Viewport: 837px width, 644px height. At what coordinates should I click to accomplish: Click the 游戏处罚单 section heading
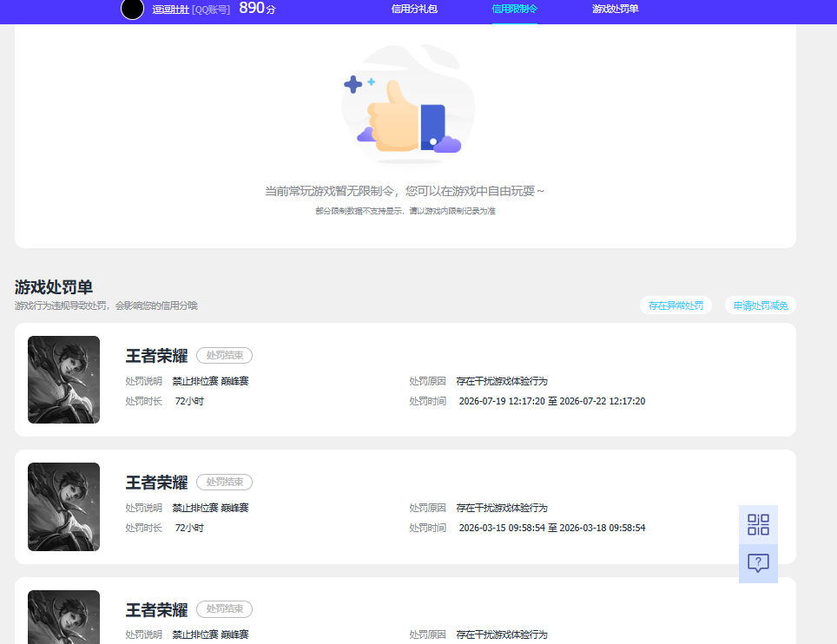click(53, 287)
